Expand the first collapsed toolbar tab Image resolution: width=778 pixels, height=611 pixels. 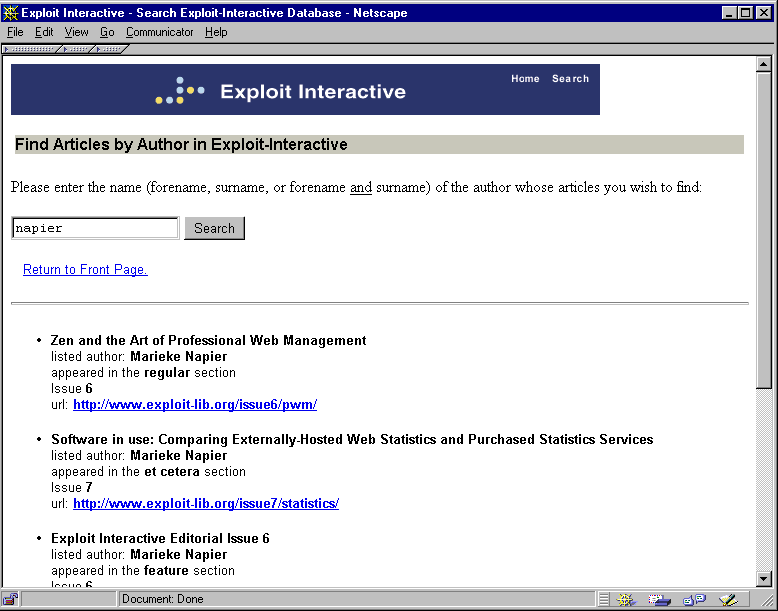coord(31,49)
